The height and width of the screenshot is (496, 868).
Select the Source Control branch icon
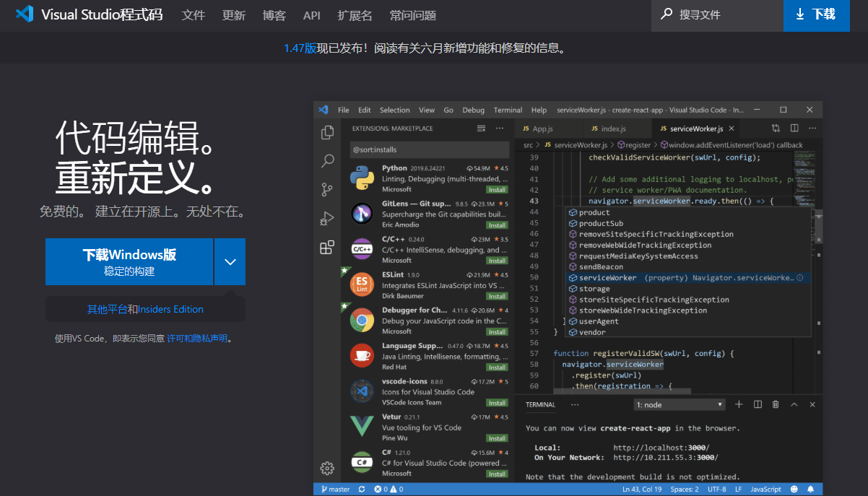point(327,190)
